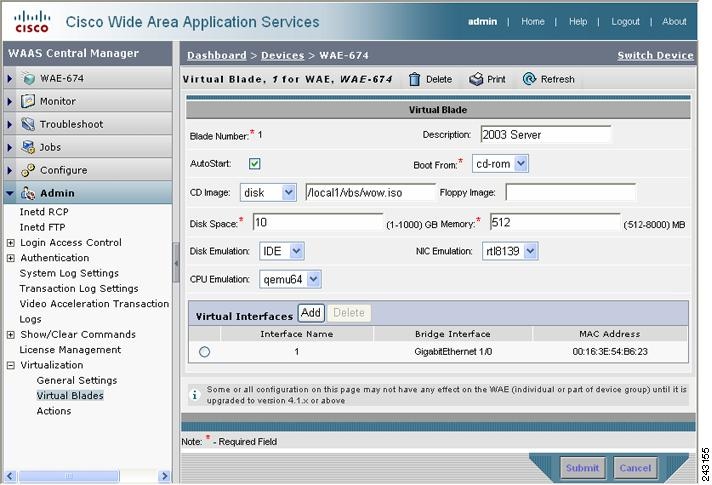This screenshot has height=485, width=712.
Task: Open the About link
Action: (674, 21)
